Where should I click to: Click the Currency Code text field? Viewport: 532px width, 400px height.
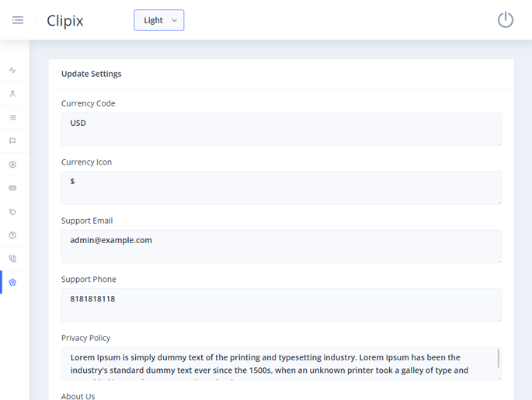pos(281,129)
